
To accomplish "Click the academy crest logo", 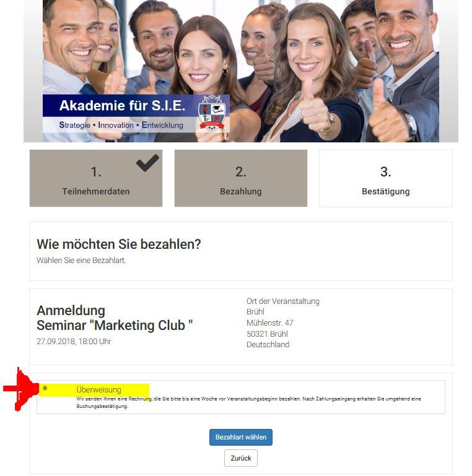I will point(211,113).
